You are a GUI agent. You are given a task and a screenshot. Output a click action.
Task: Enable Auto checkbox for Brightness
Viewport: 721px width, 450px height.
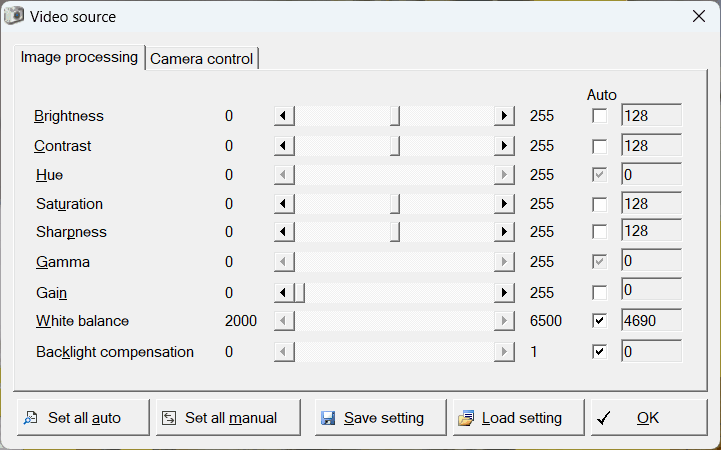click(x=599, y=116)
